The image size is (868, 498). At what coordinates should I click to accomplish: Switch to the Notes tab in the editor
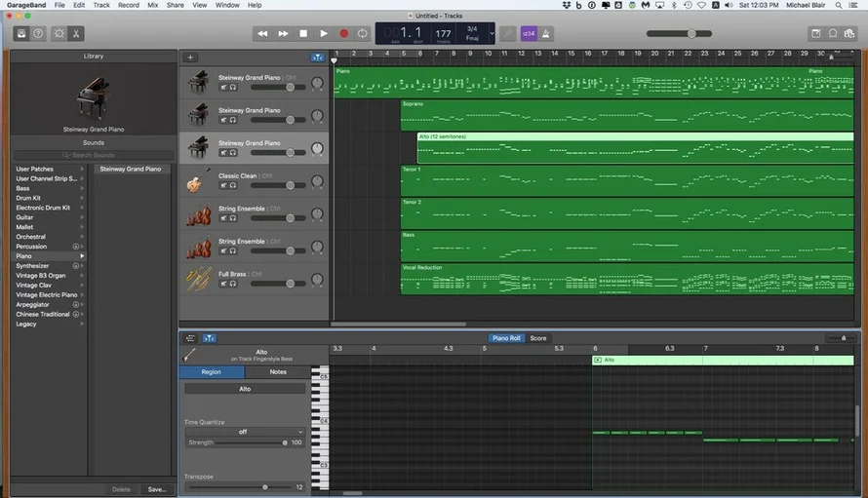tap(278, 372)
